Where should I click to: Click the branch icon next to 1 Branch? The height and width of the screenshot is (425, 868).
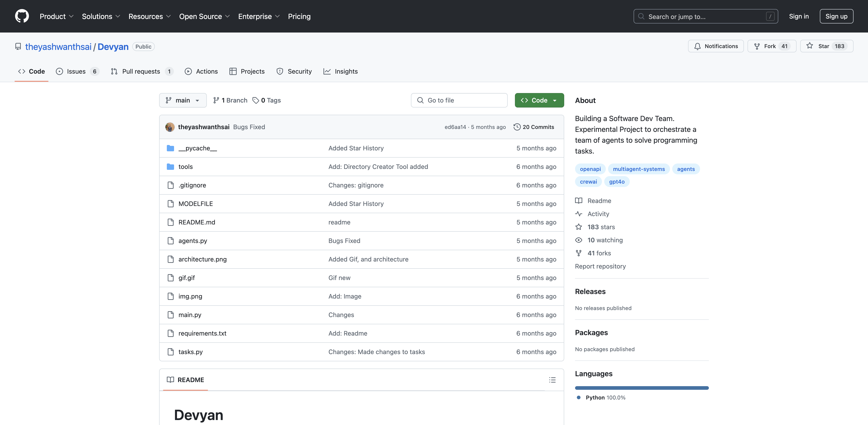pos(216,100)
